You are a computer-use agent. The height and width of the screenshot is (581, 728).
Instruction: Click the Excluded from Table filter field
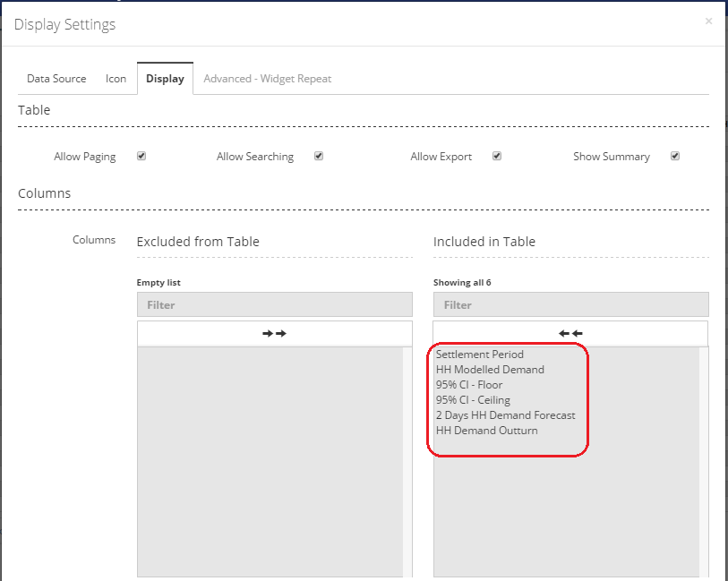click(274, 304)
